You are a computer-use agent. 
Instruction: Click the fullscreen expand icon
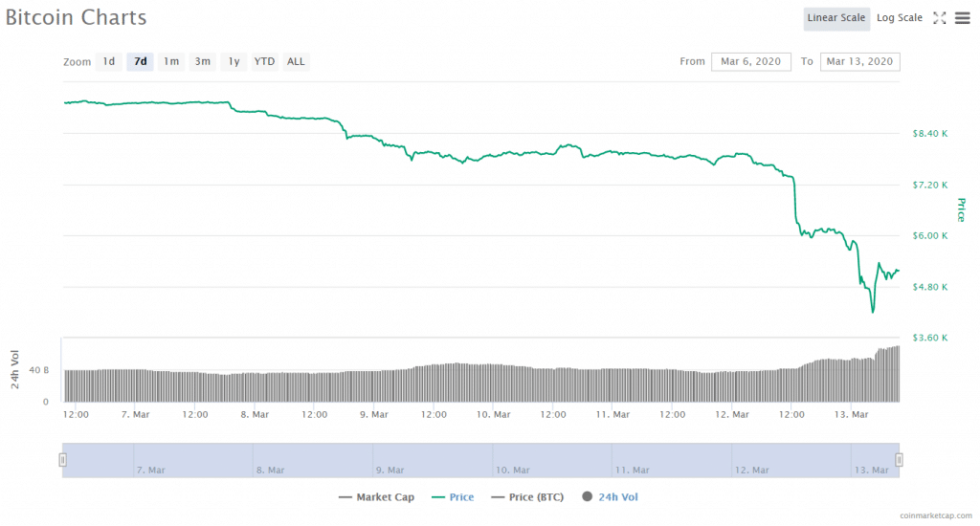pyautogui.click(x=939, y=17)
